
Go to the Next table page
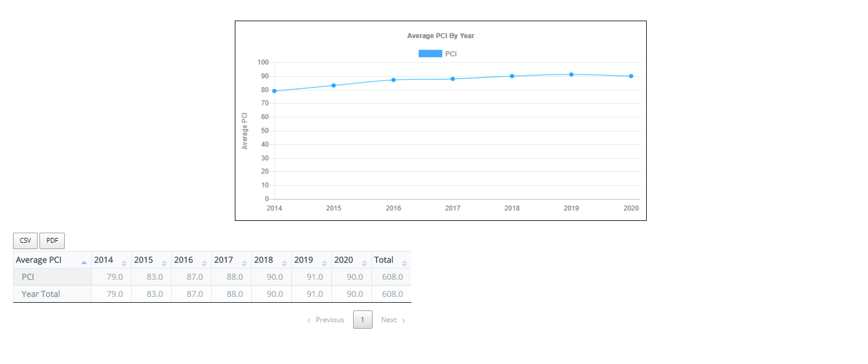393,320
